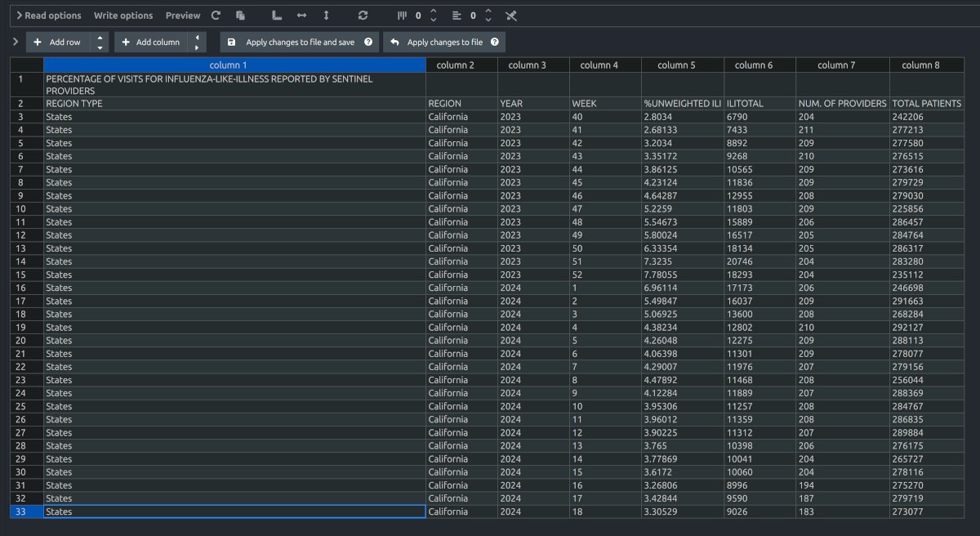Click the providers cell 183
This screenshot has width=980, height=536.
pyautogui.click(x=843, y=511)
